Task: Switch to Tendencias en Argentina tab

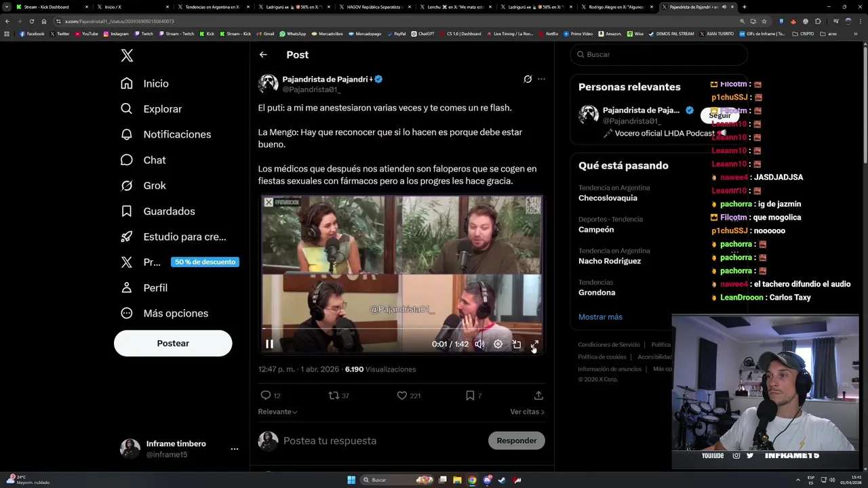Action: [x=212, y=7]
